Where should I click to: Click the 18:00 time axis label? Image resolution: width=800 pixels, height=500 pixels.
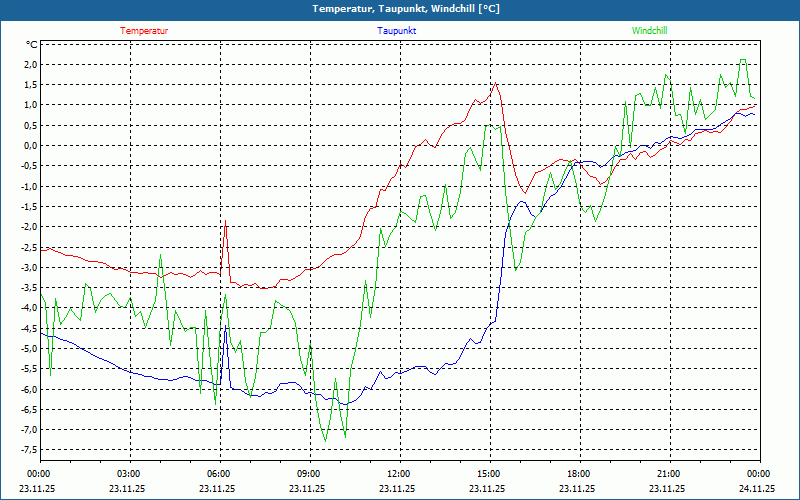pos(579,474)
